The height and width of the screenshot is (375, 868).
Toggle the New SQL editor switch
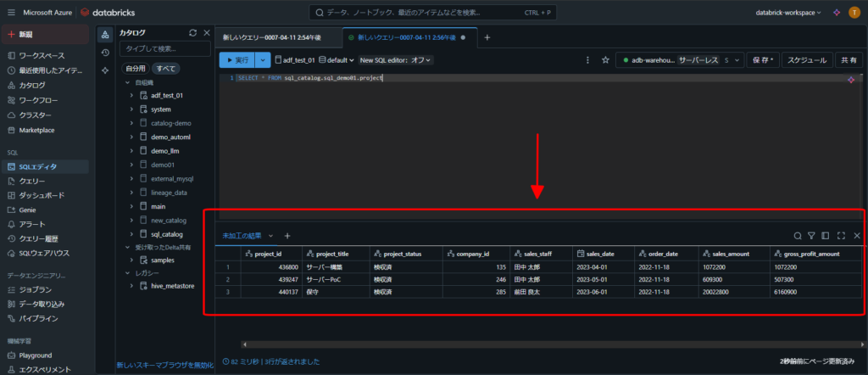point(396,60)
